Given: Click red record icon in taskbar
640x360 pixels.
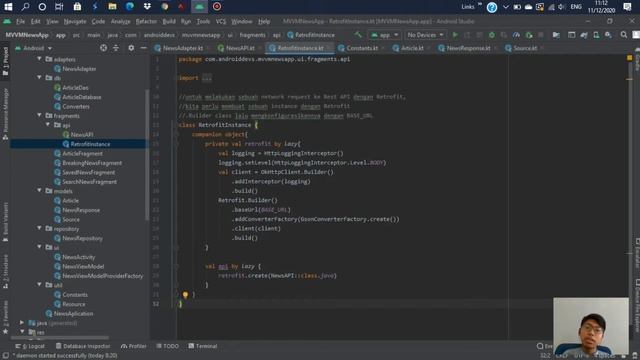Looking at the screenshot, I should pos(217,7).
